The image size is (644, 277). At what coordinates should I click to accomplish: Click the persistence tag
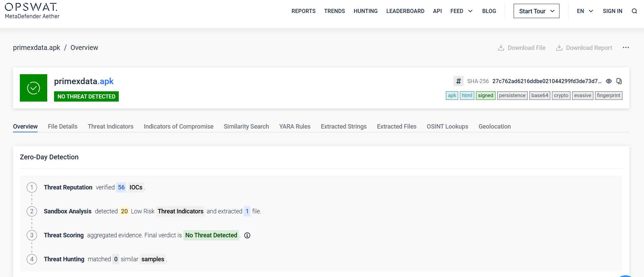click(x=512, y=95)
